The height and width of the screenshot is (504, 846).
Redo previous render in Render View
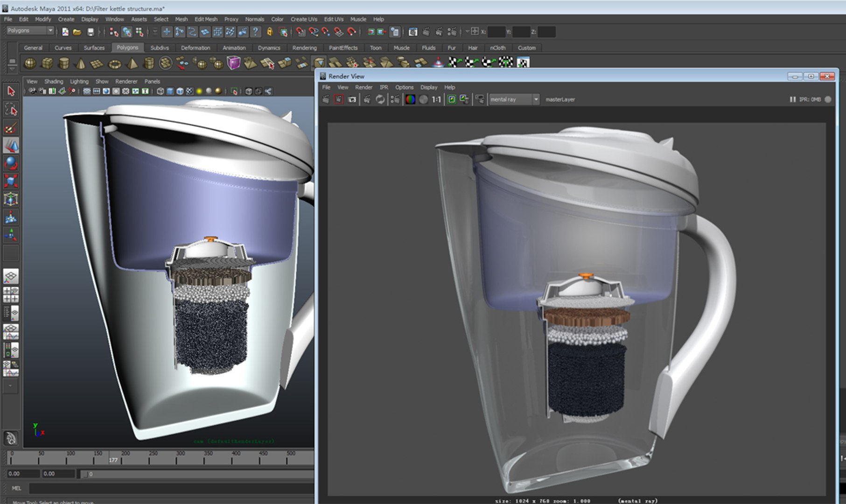point(326,99)
